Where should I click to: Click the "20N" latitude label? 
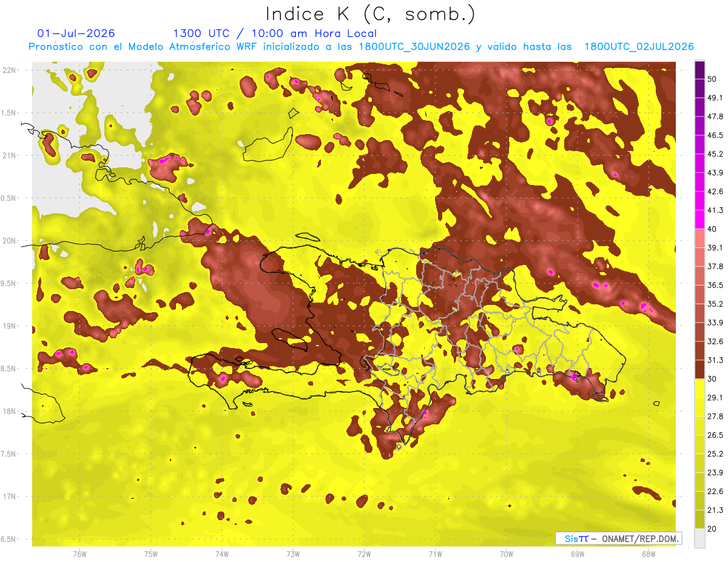pyautogui.click(x=10, y=241)
